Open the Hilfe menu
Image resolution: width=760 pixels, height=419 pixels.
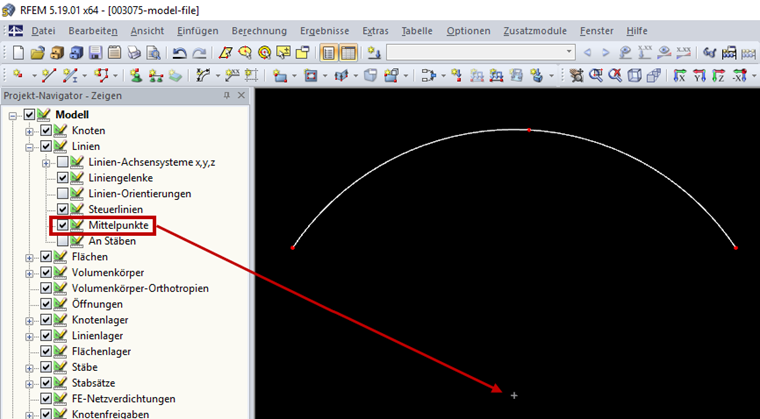(637, 31)
